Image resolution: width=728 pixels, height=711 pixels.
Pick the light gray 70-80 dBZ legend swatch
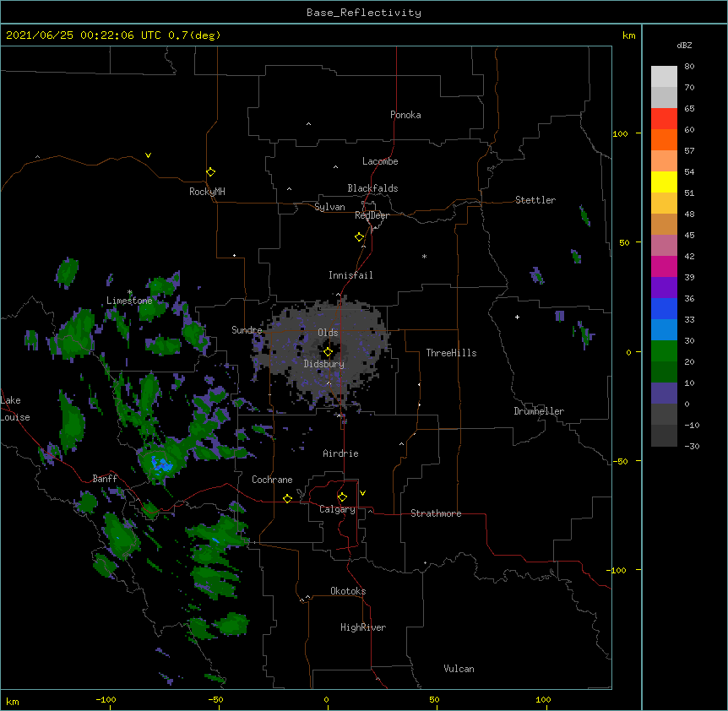[664, 77]
